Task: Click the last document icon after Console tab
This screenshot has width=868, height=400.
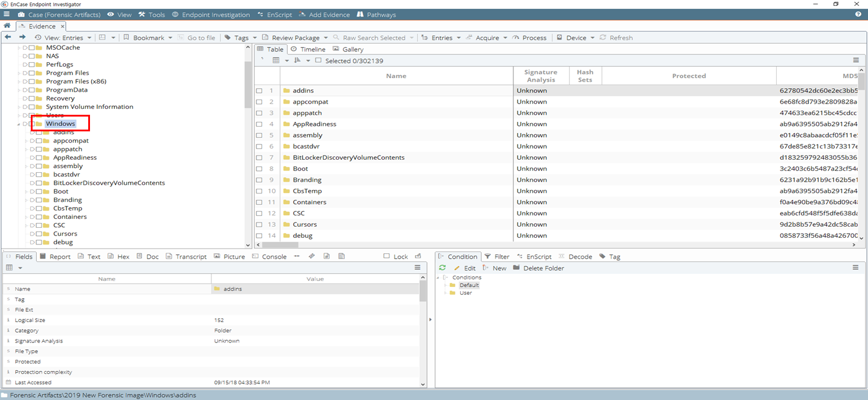Action: tap(342, 256)
